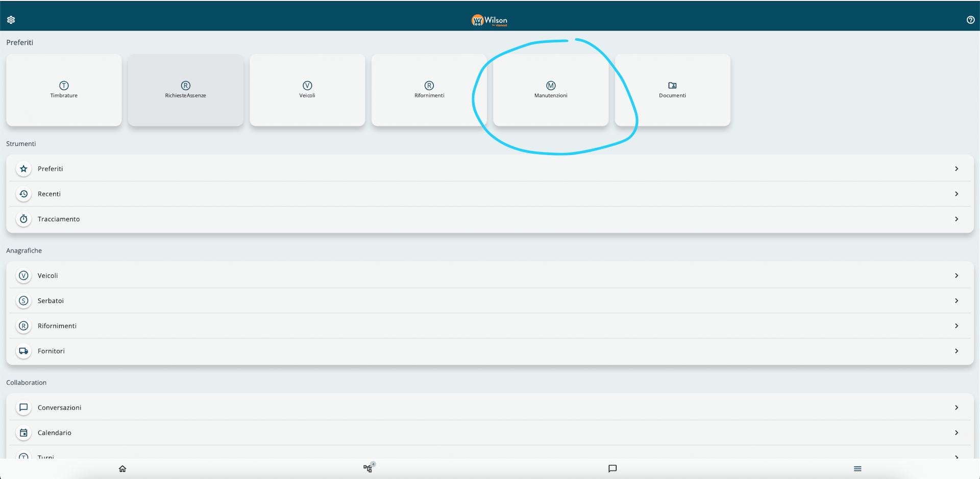Open the Timbrature favorite tile

(64, 90)
